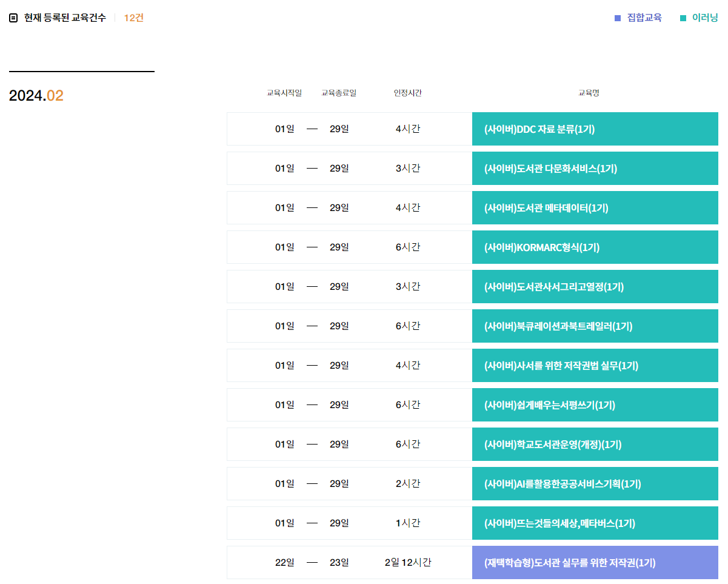The width and height of the screenshot is (728, 584).
Task: Click 01일 in the DDC 자료 분류 row
Action: [285, 129]
